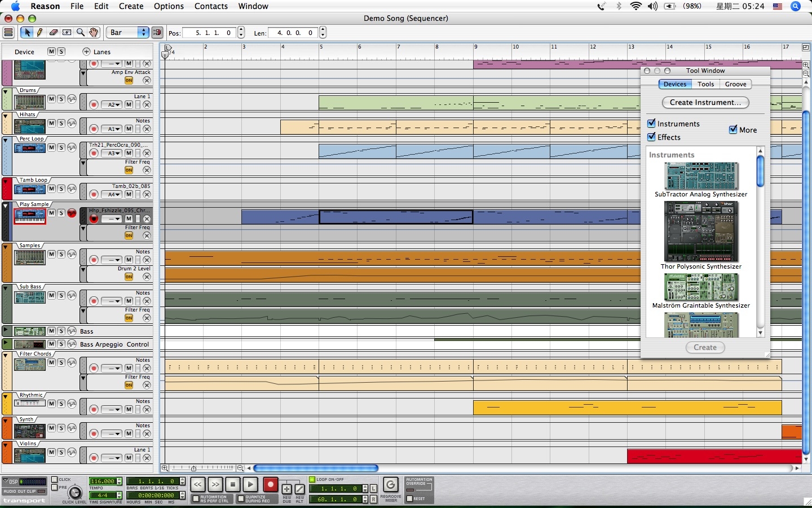Click the rewind transport button
Viewport: 812px width, 508px height.
tap(197, 484)
